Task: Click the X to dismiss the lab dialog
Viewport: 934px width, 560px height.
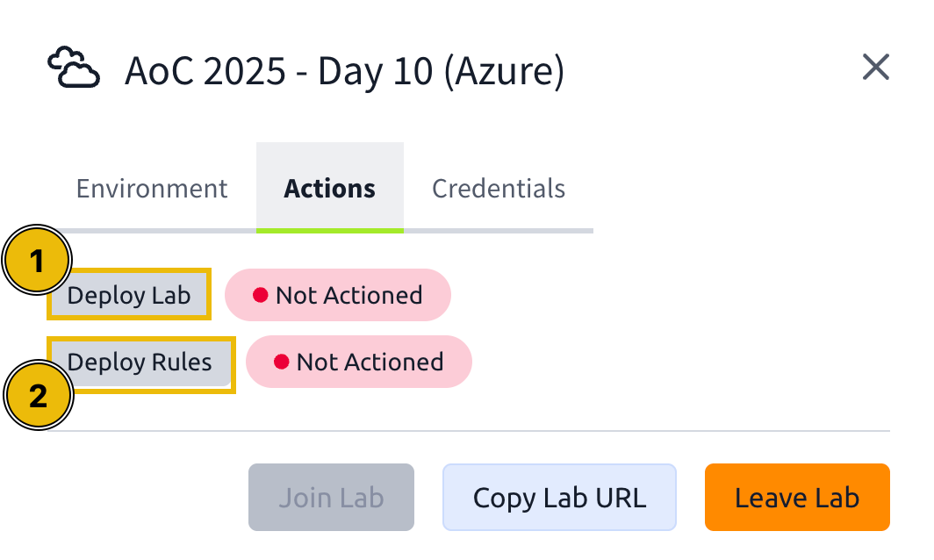Action: click(875, 67)
